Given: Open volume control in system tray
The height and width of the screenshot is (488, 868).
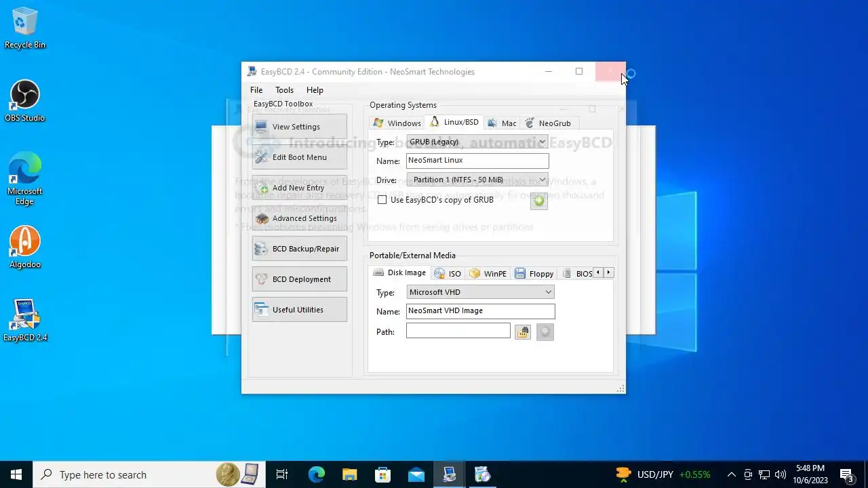Looking at the screenshot, I should pos(781,474).
